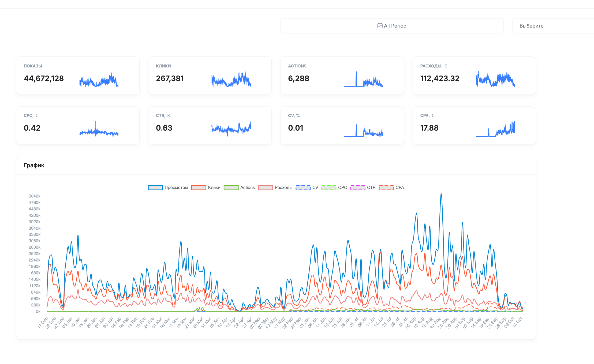The image size is (594, 364).
Task: Click the КЛИКИ sparkline chart
Action: click(231, 79)
